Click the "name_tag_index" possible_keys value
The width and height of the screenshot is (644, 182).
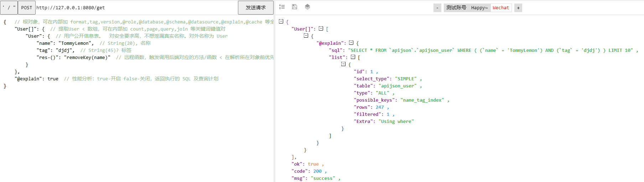[422, 100]
